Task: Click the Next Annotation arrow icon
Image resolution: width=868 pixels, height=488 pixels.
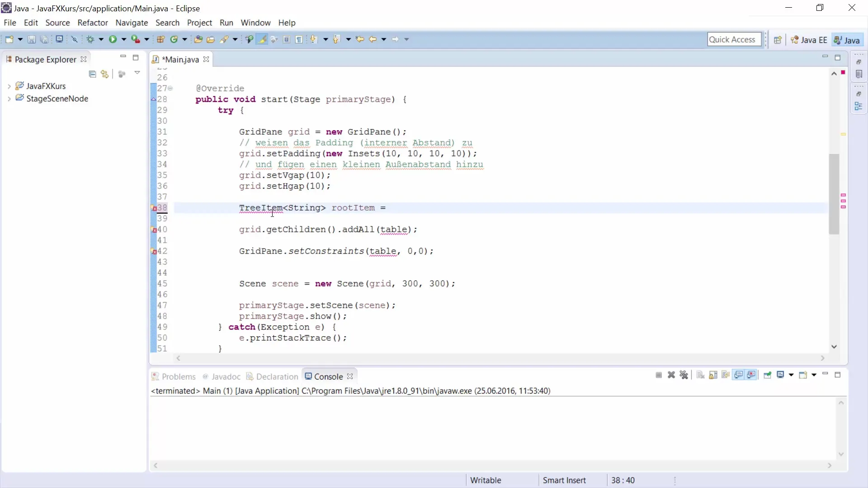Action: pos(314,39)
